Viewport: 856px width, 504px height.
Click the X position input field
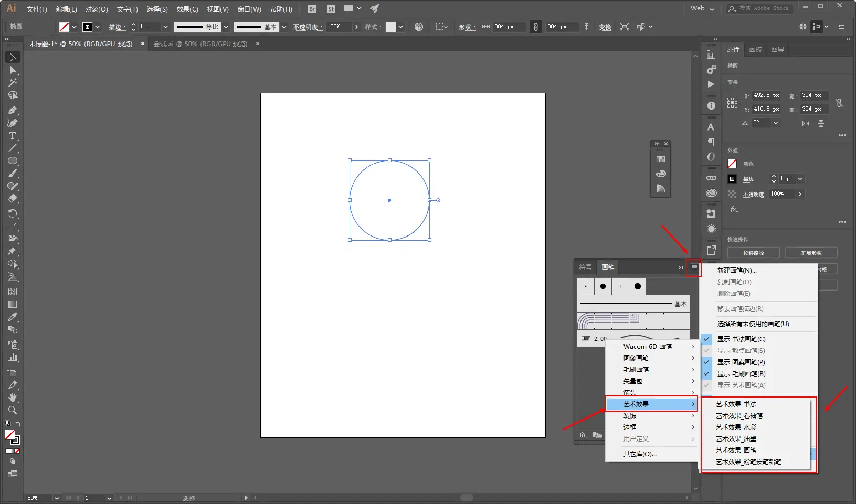pyautogui.click(x=766, y=95)
